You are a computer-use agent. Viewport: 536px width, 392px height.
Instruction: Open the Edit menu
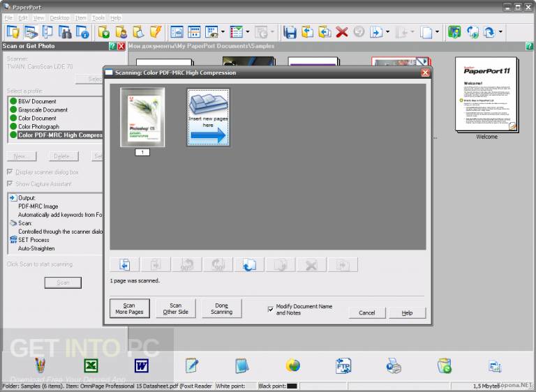pos(23,17)
